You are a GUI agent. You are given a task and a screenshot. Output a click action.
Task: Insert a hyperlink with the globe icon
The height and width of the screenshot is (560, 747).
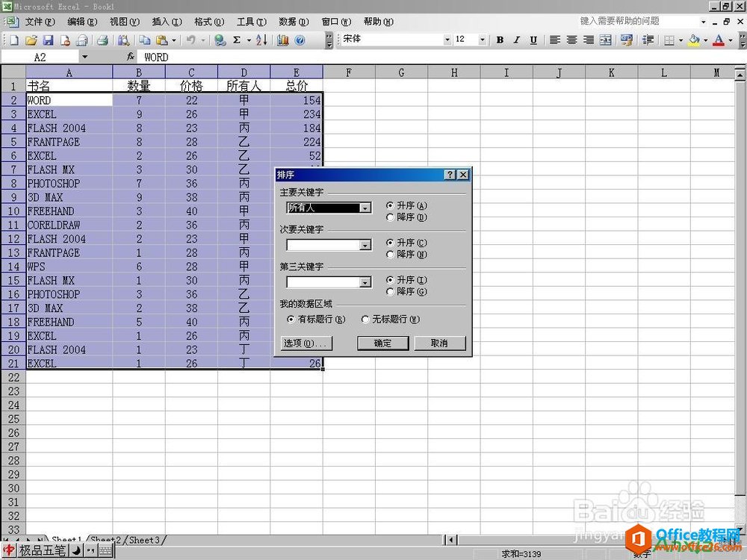220,40
